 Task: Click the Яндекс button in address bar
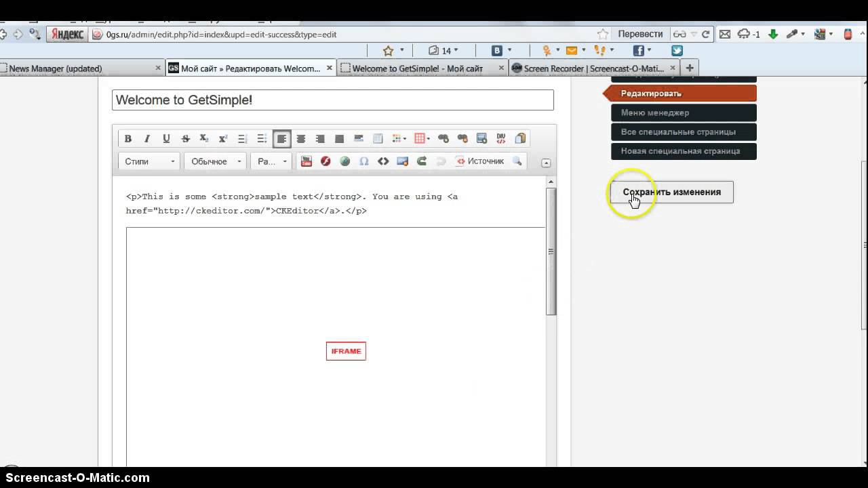click(67, 34)
